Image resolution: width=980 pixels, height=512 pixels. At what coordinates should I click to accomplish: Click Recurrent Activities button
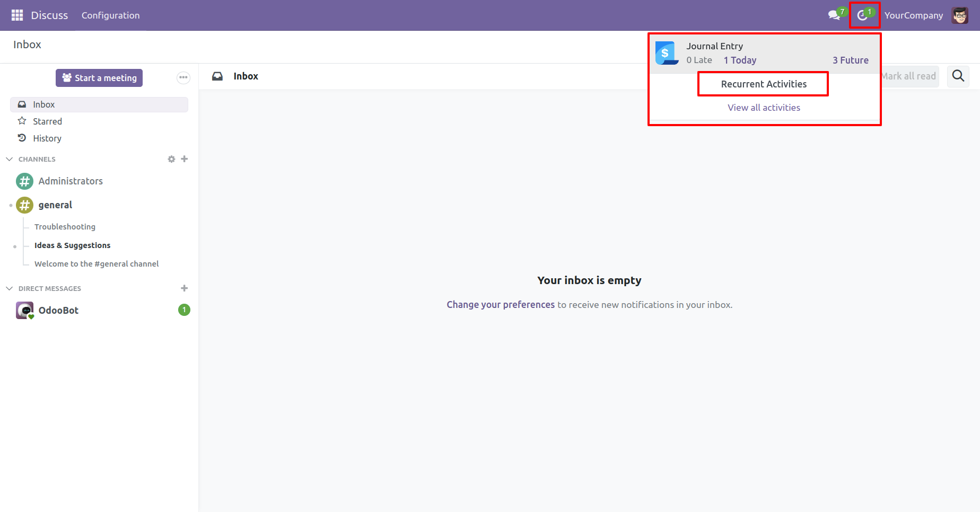764,84
